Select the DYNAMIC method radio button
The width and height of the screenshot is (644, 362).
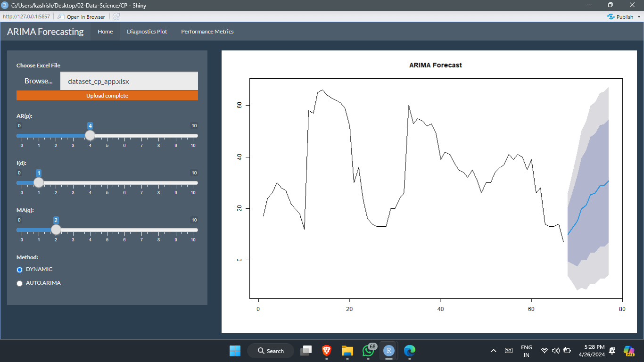[20, 270]
